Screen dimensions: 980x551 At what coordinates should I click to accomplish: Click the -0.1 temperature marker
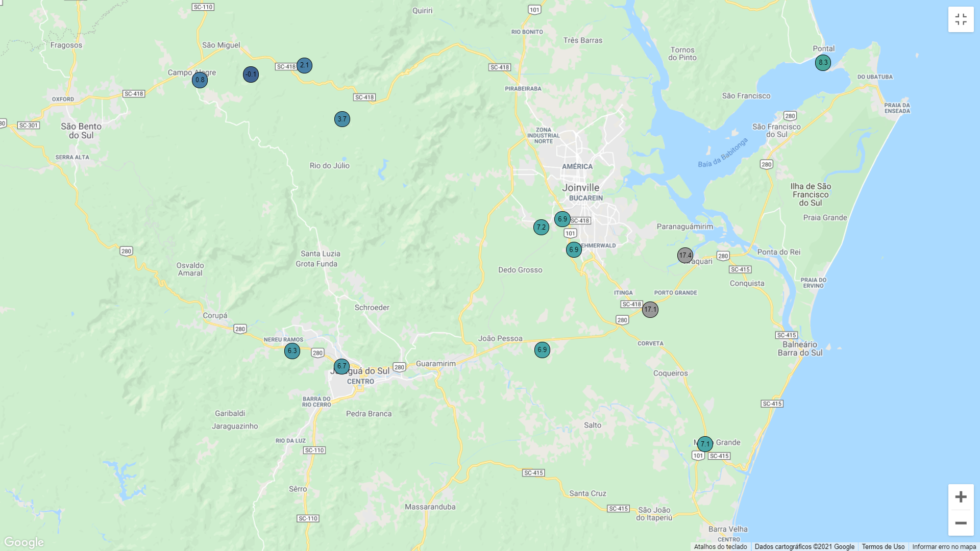(x=251, y=74)
